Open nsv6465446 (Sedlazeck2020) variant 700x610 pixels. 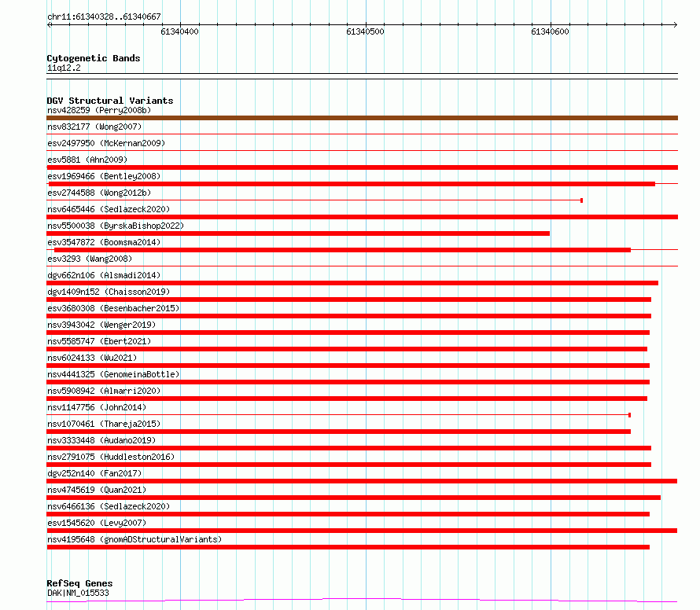109,209
